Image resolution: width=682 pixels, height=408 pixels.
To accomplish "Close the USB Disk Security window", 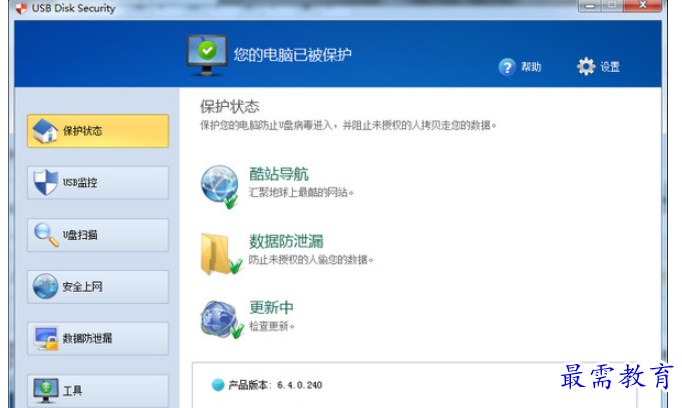I will (x=642, y=6).
